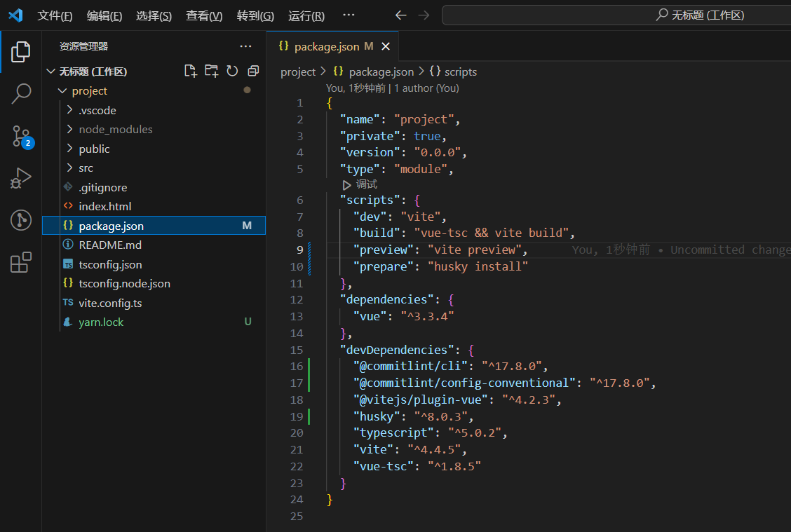Click the "typescript" dependency key

pos(393,433)
